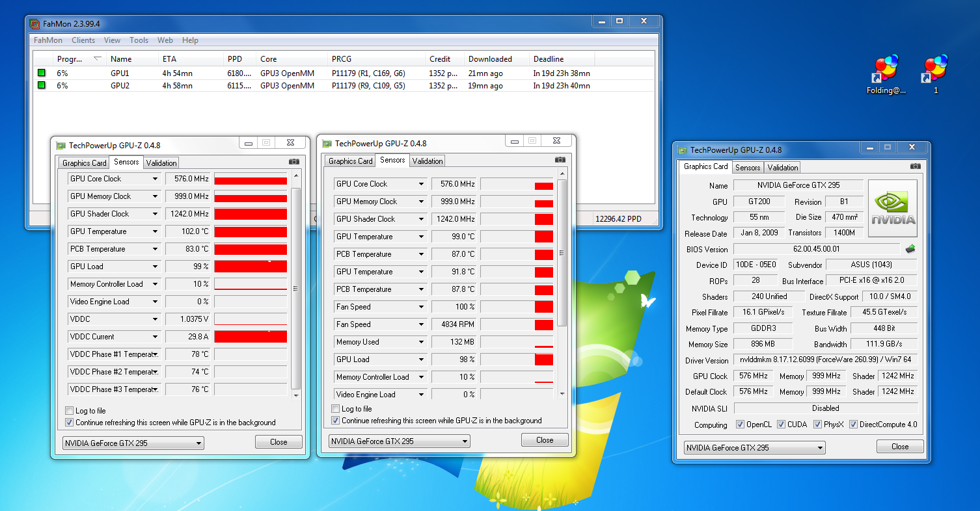Open the VDDC Phase #1 Temperature dropdown
This screenshot has width=980, height=511.
pos(155,354)
